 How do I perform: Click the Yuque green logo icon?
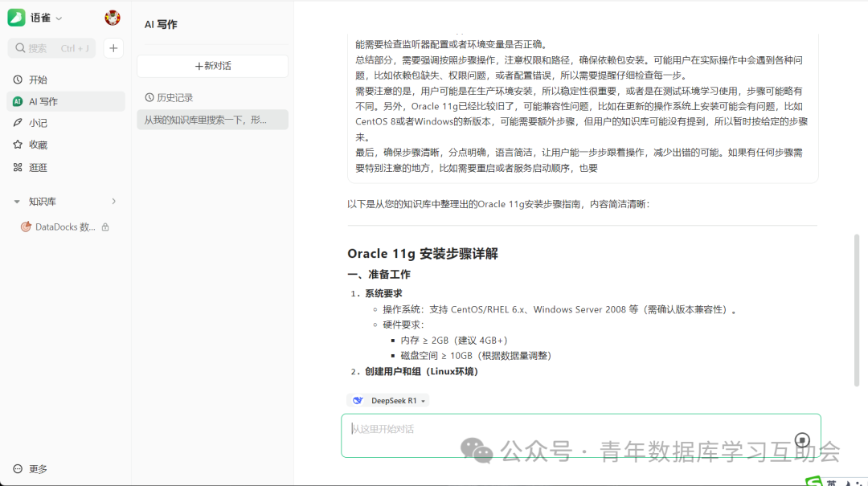click(16, 18)
